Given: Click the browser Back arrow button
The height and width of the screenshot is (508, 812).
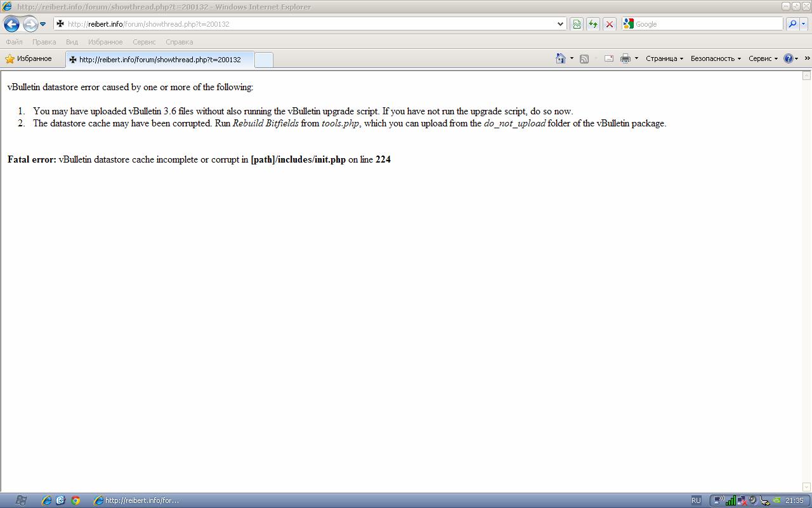Looking at the screenshot, I should tap(11, 24).
